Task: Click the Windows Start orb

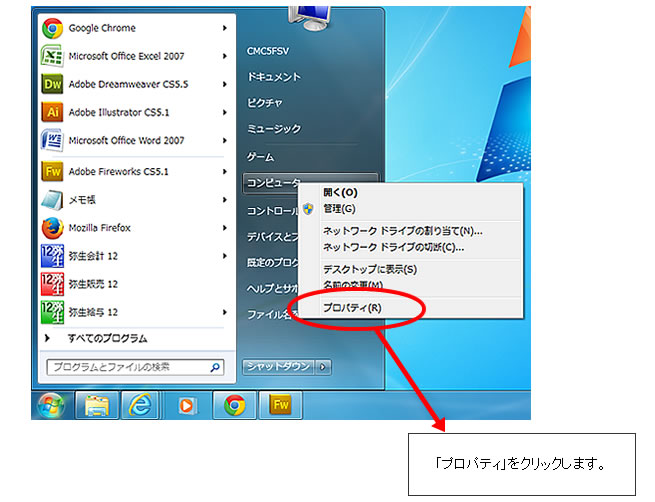Action: coord(51,405)
